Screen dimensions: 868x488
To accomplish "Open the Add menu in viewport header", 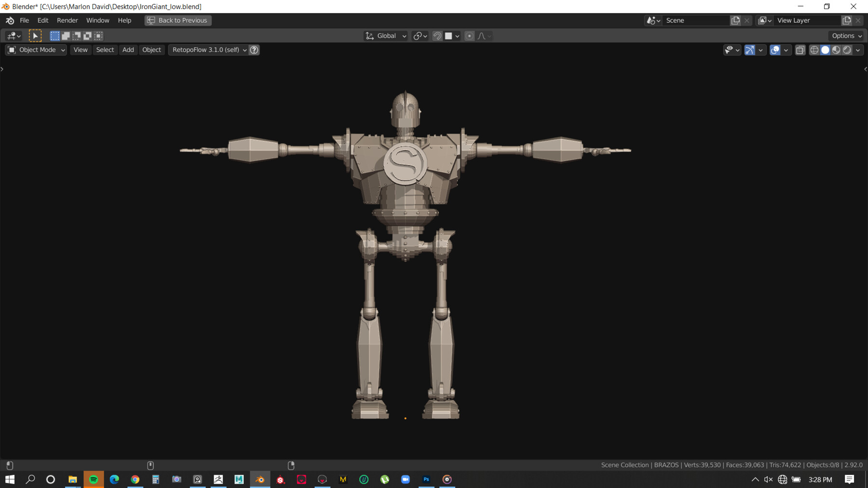I will click(x=128, y=50).
